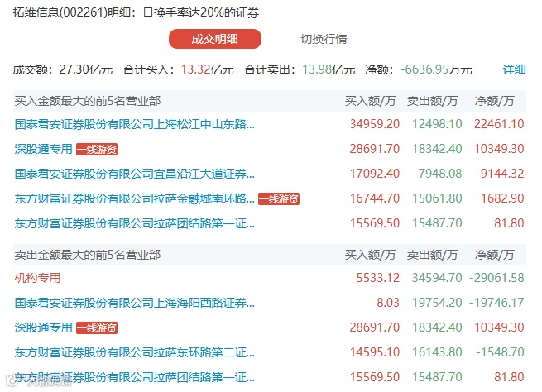The width and height of the screenshot is (542, 392).
Task: Click buy amount 34959.20
Action: (375, 124)
